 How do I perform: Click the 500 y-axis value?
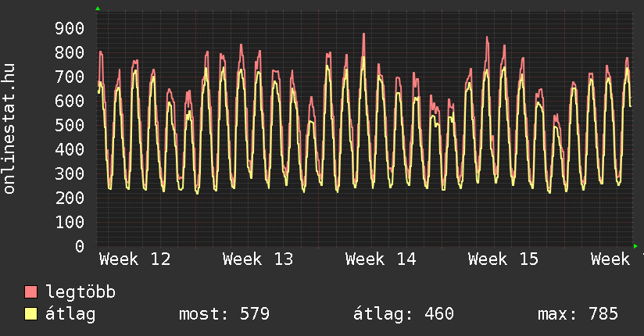(x=69, y=126)
